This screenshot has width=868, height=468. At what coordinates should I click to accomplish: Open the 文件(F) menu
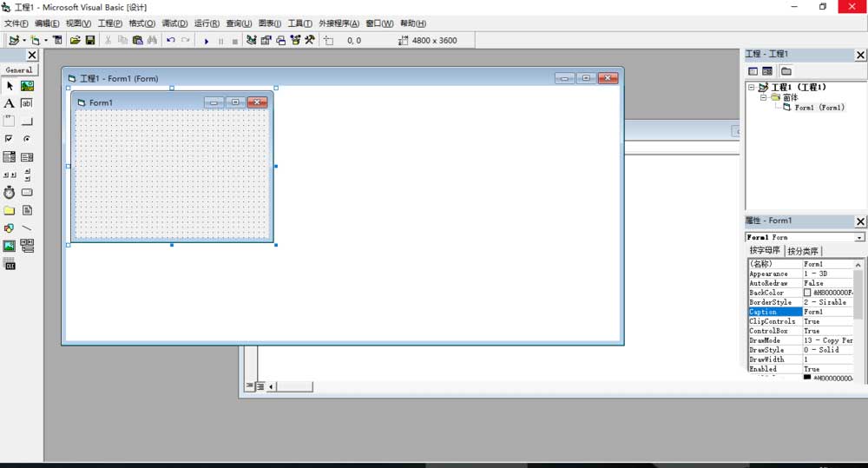[x=16, y=23]
